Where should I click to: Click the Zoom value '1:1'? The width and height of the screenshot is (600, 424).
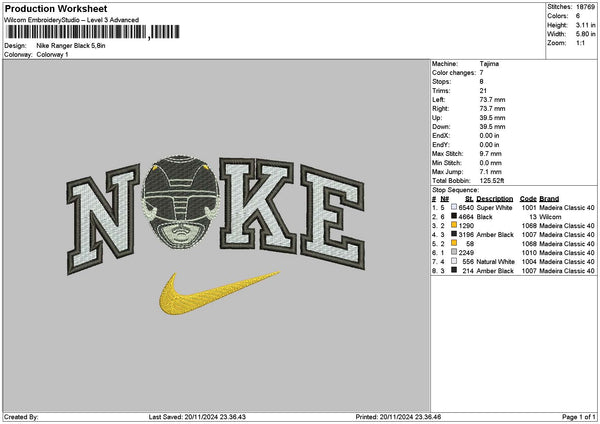click(x=580, y=43)
